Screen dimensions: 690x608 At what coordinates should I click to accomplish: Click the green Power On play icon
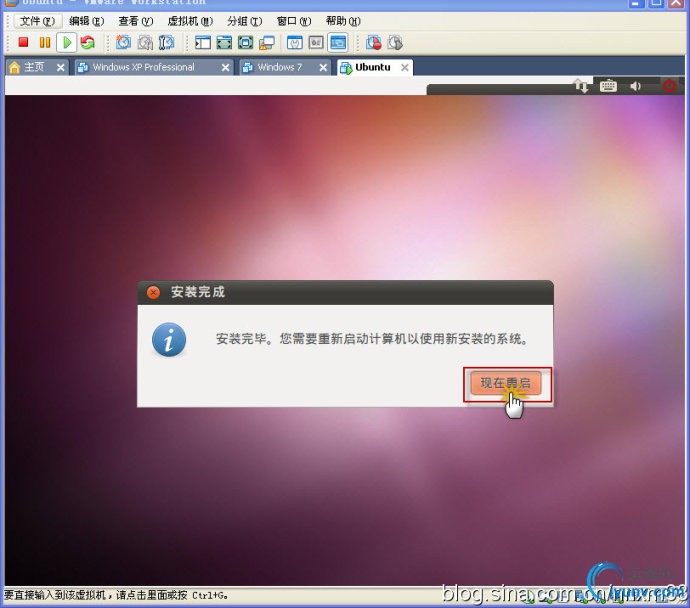tap(67, 43)
